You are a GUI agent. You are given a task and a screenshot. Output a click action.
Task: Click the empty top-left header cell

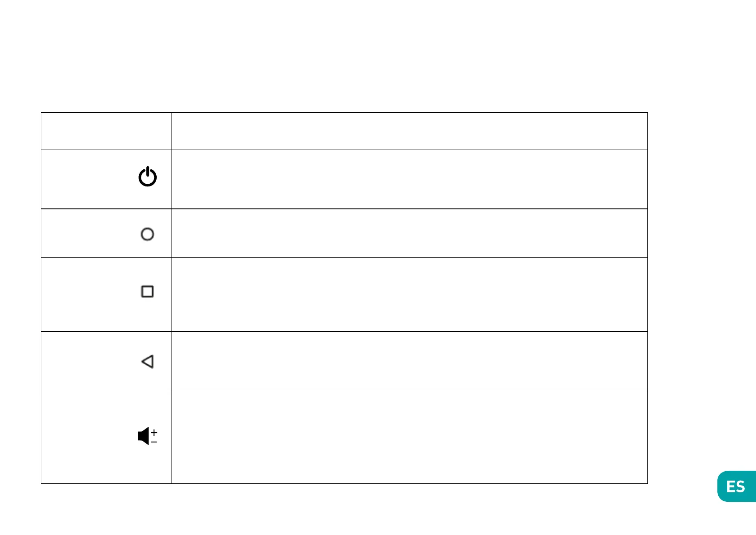coord(106,131)
